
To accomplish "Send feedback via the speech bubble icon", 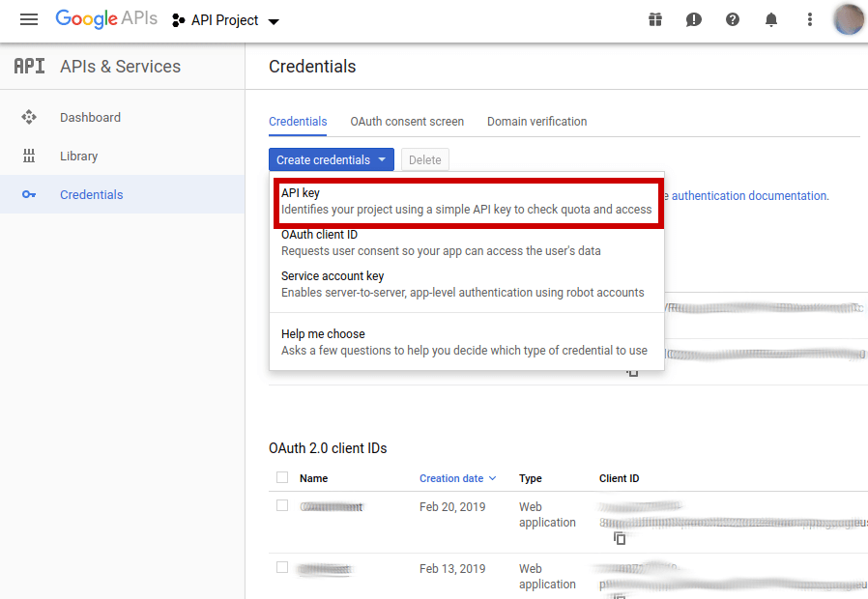I will 694,19.
